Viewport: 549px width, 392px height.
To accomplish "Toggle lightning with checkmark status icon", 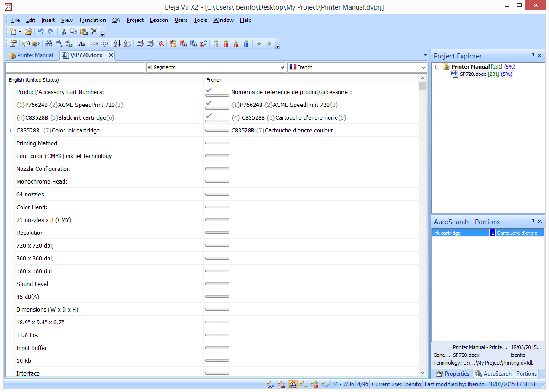I will tap(325, 384).
